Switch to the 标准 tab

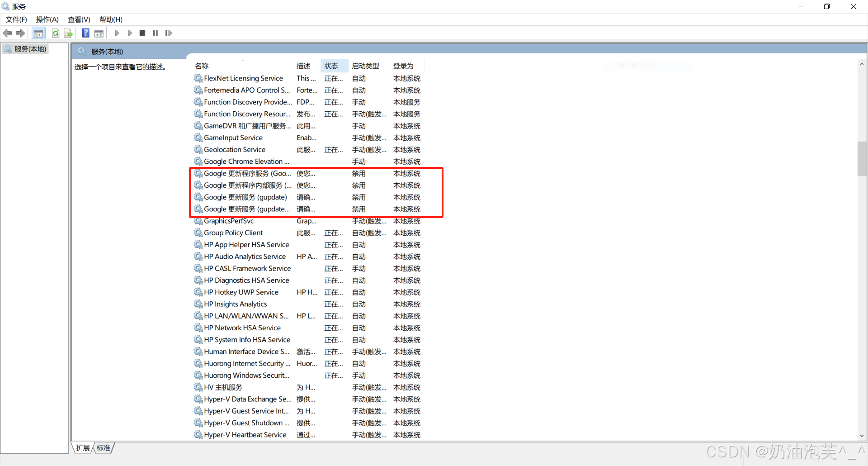pyautogui.click(x=104, y=448)
